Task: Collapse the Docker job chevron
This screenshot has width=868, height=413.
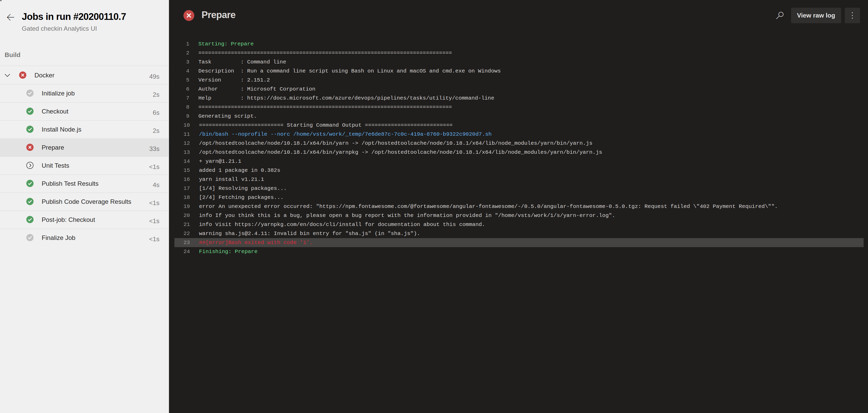Action: click(x=7, y=75)
